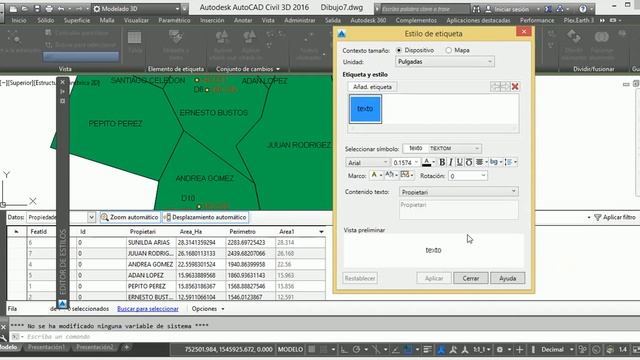
Task: Click the blue annotation scale icon in status bar
Action: 441,349
